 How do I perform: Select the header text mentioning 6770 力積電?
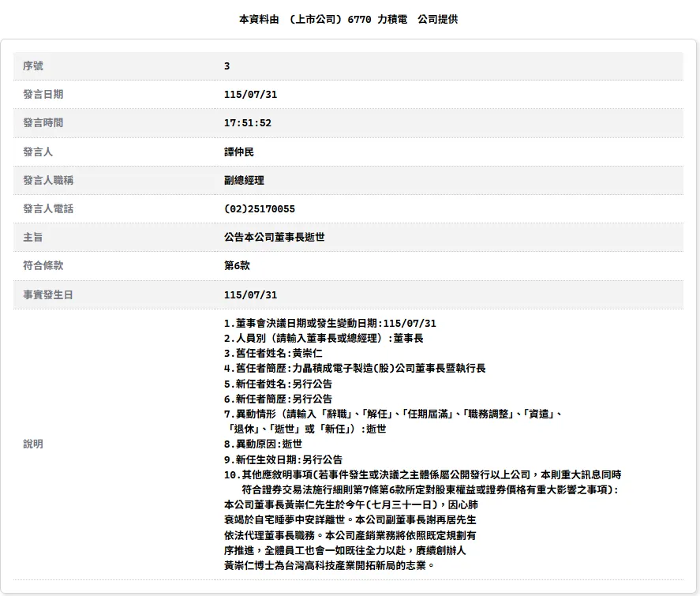(x=349, y=19)
